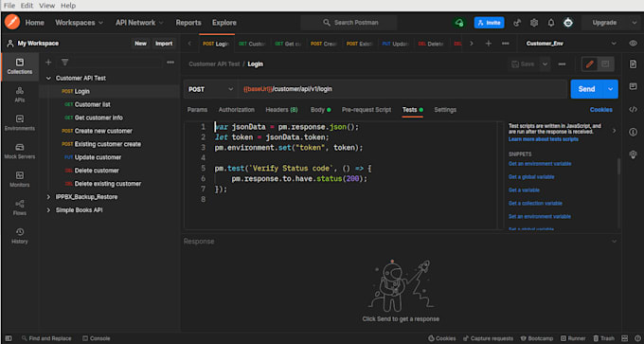Image resolution: width=644 pixels, height=344 pixels.
Task: Insert the Get an environment variable snippet
Action: (x=540, y=164)
